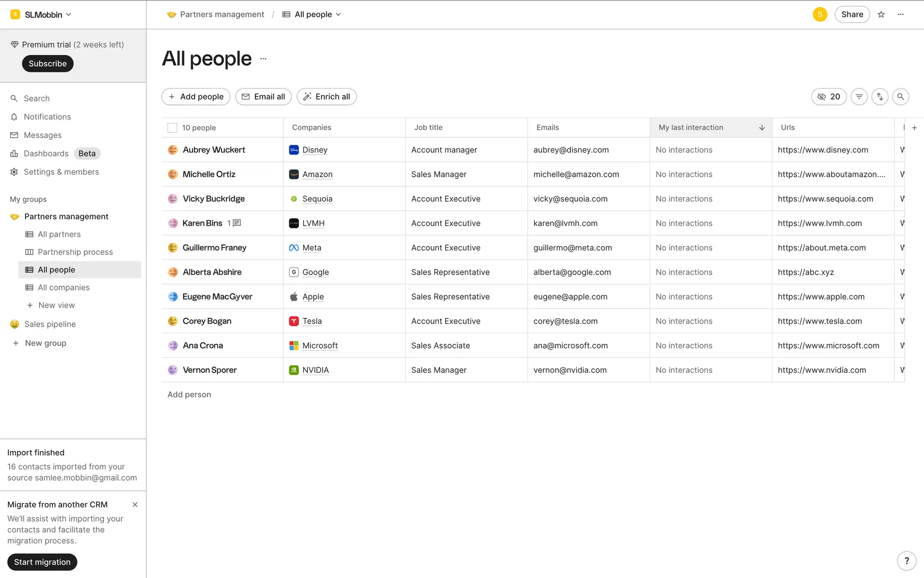
Task: Open the All companies view
Action: coord(64,288)
